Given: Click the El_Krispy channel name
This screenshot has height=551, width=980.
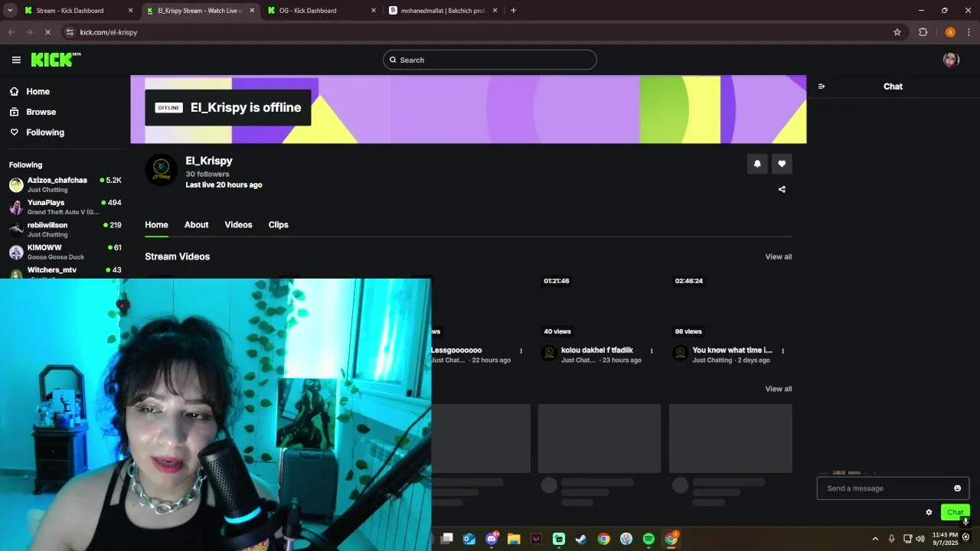Looking at the screenshot, I should click(x=209, y=161).
